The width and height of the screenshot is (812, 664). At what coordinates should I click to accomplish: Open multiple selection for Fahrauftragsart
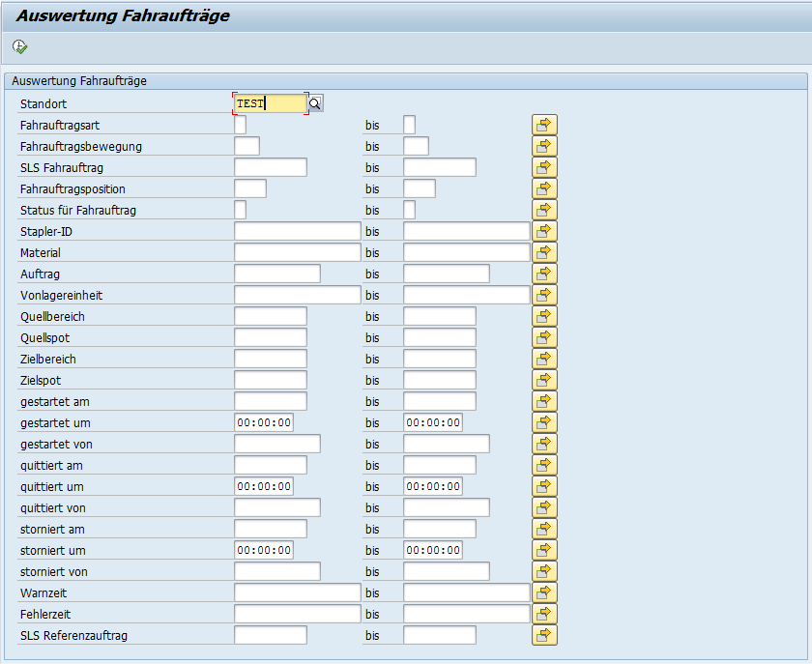pyautogui.click(x=544, y=125)
